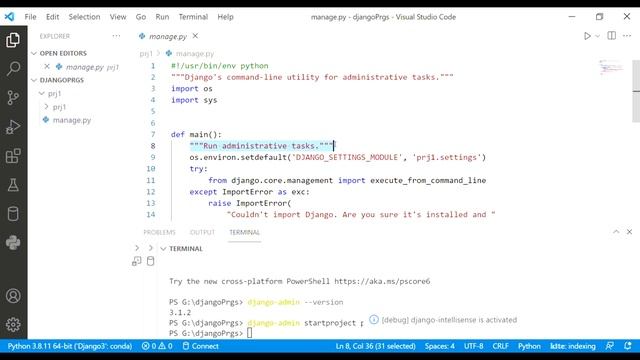Click the split terminal icon below chevrons
This screenshot has height=360, width=640.
[137, 261]
